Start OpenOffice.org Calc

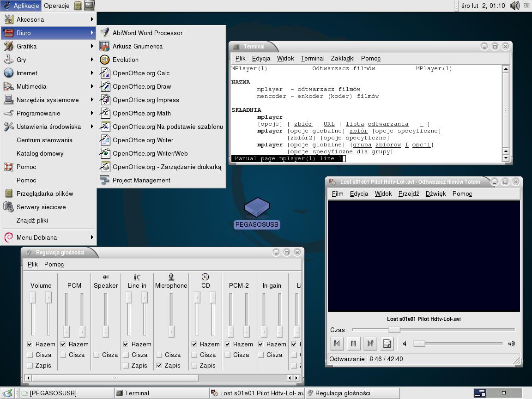[162, 73]
